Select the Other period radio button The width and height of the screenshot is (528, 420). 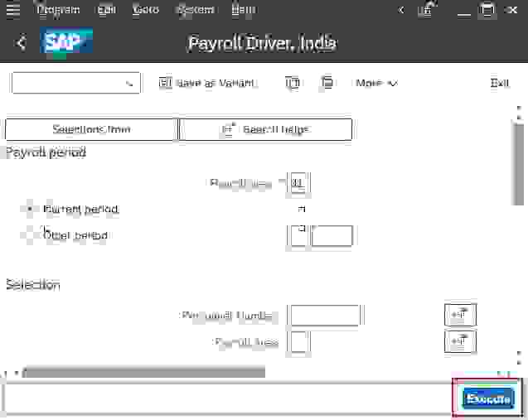tap(30, 234)
